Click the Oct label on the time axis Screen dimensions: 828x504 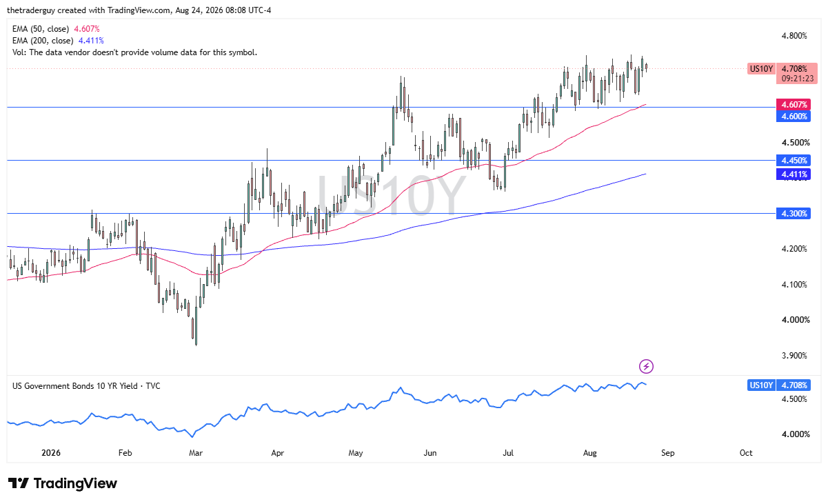(745, 453)
